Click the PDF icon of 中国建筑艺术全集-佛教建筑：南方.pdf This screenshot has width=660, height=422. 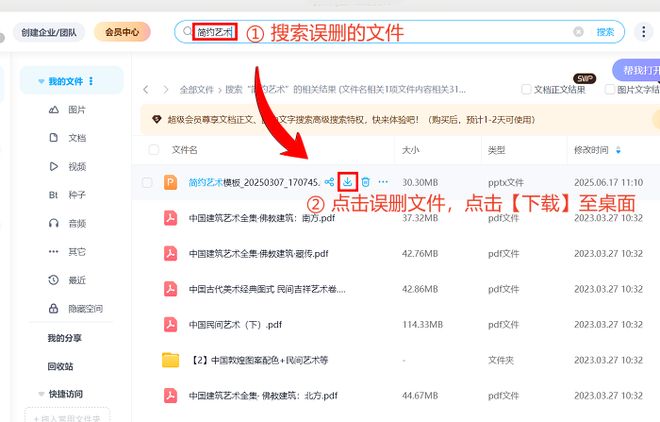pos(170,218)
